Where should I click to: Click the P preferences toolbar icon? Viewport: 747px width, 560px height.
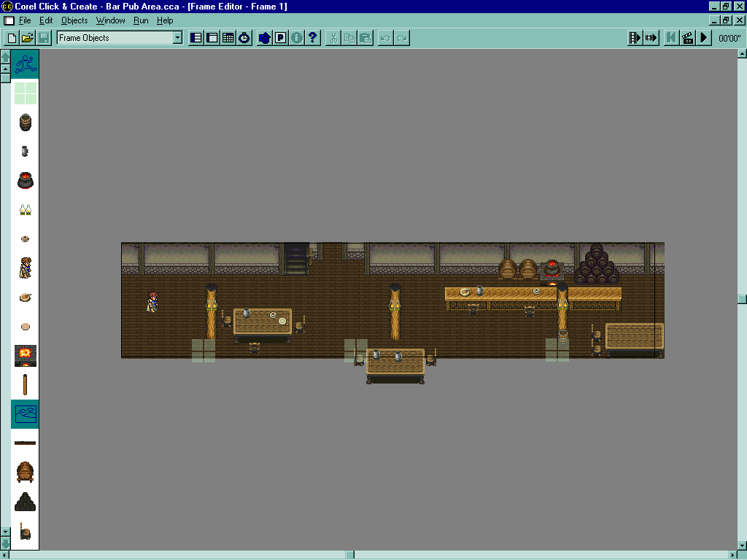click(x=281, y=38)
